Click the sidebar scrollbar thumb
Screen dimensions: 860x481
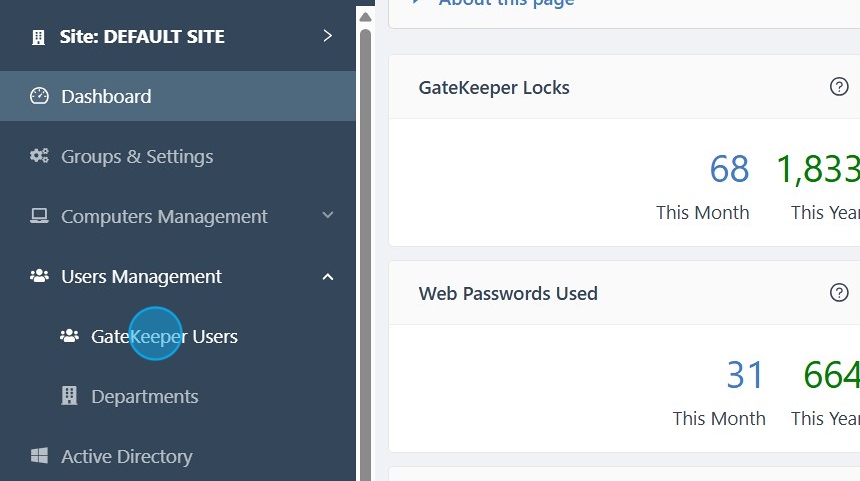[365, 255]
